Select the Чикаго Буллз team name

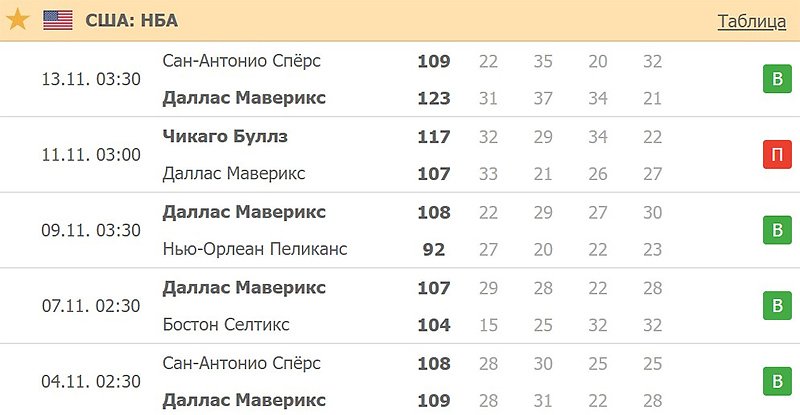click(x=225, y=136)
